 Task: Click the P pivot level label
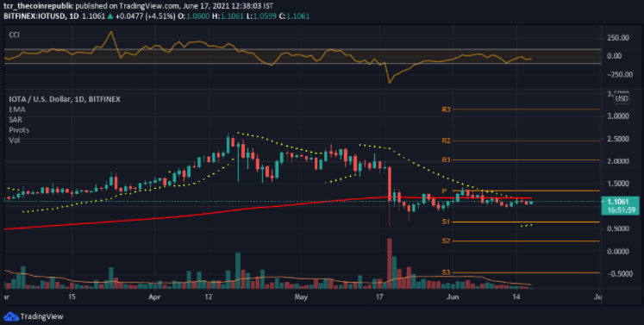[444, 191]
